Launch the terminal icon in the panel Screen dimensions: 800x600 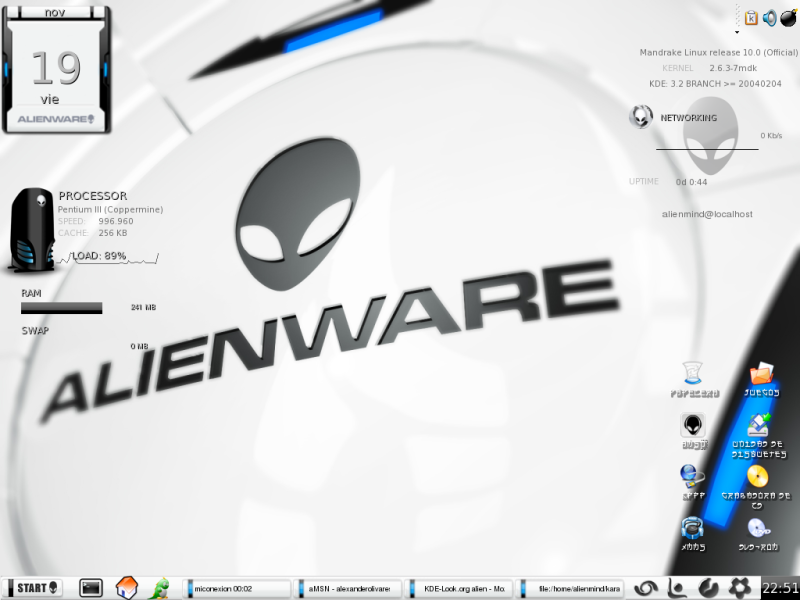point(91,588)
